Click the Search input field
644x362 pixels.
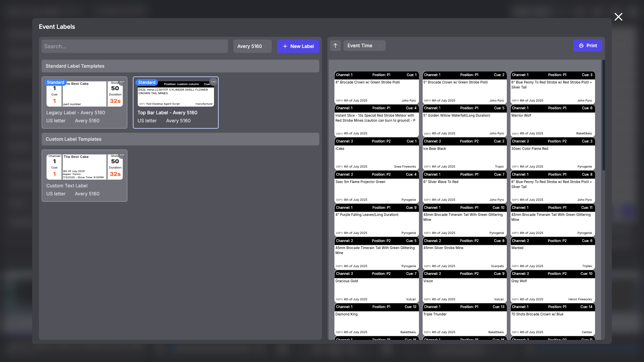click(x=135, y=46)
